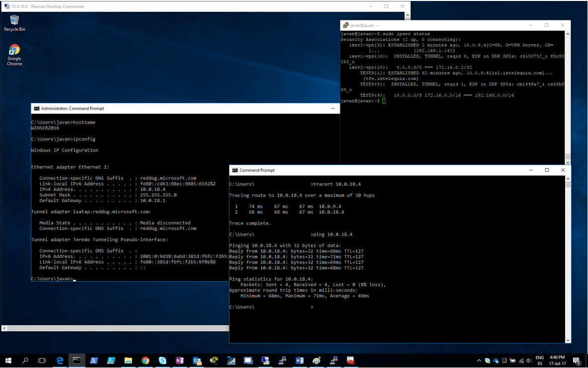Viewport: 588px width, 368px height.
Task: Open Microsoft Word from the taskbar
Action: tap(299, 361)
